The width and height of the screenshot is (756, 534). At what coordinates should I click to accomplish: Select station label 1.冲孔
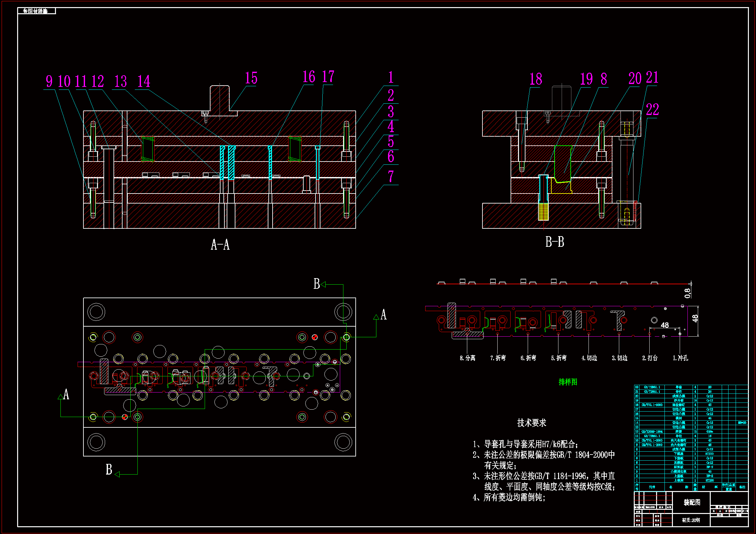(x=680, y=358)
